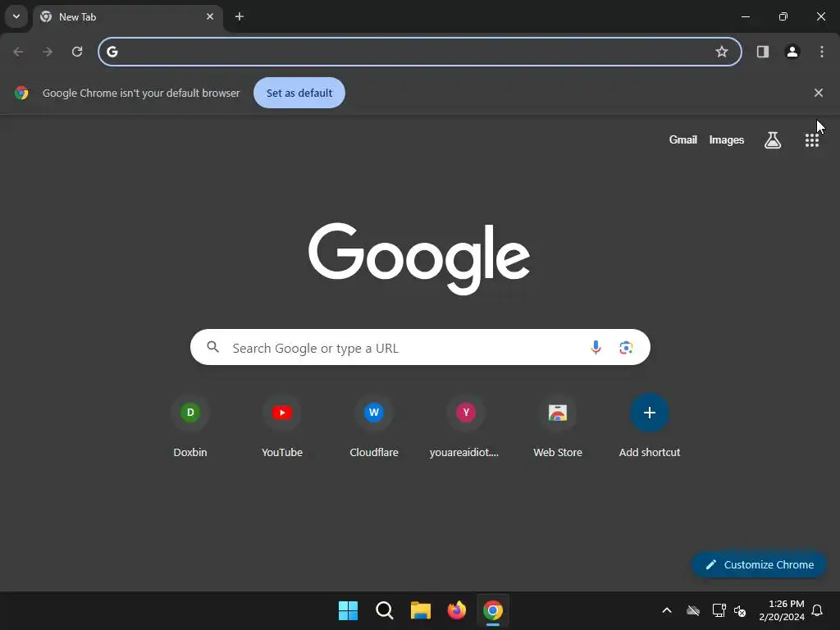Open the Google apps grid
Image resolution: width=840 pixels, height=630 pixels.
point(812,139)
